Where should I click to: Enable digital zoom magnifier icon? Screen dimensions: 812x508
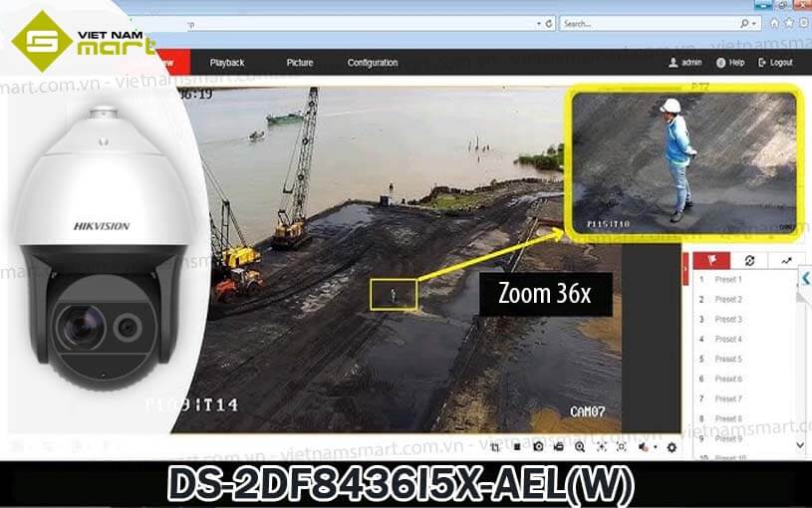pos(580,447)
